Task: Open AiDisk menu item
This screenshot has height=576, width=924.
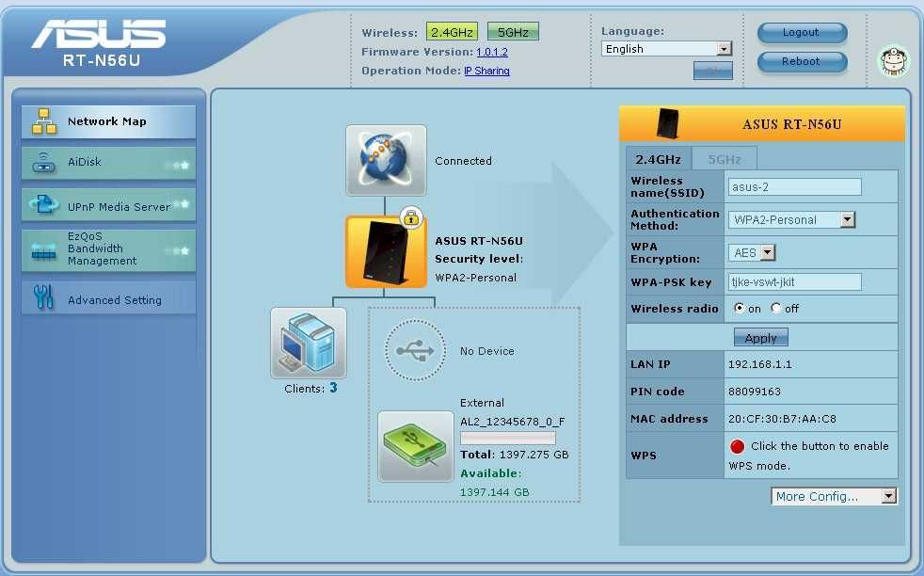Action: [108, 163]
